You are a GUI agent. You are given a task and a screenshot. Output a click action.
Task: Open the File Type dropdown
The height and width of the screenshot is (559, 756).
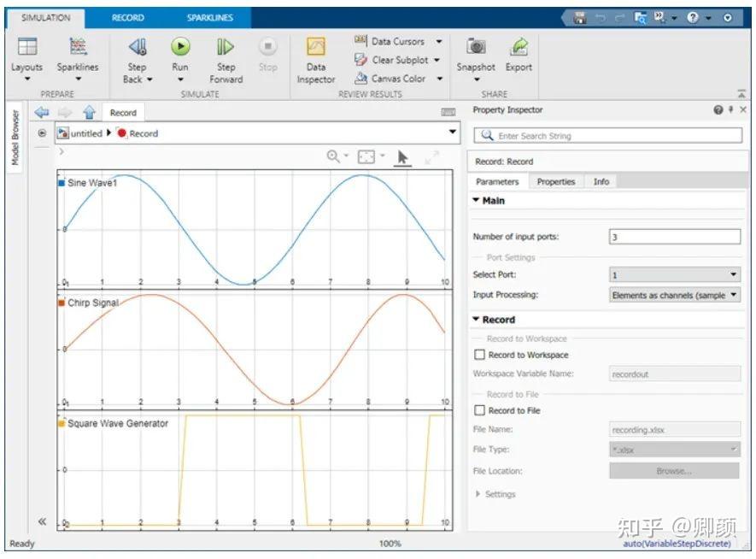733,449
